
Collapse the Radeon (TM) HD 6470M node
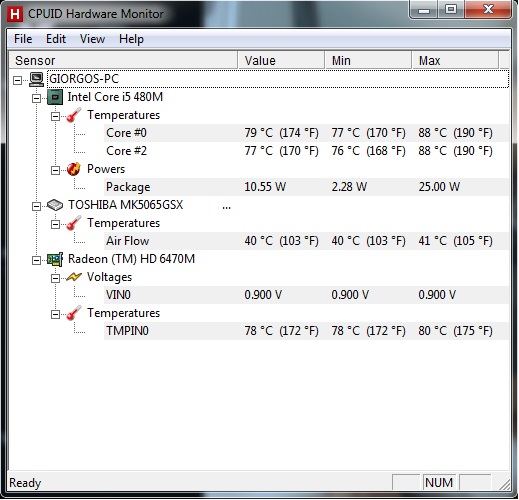36,260
